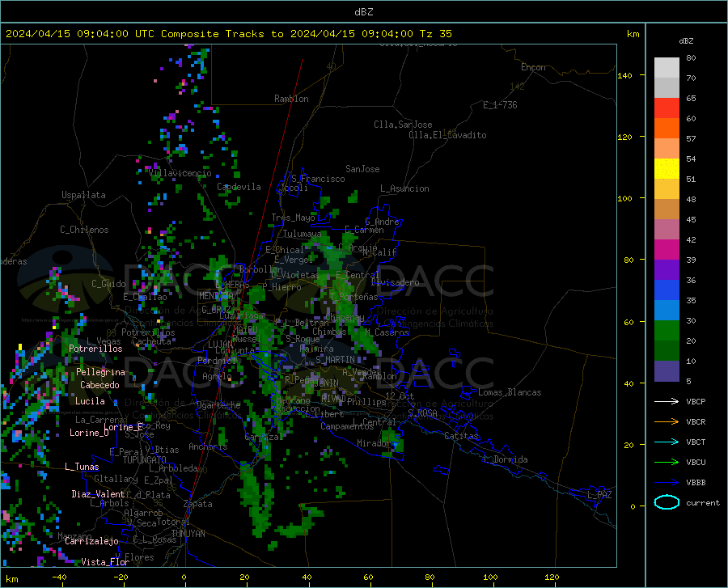Click the Villavicencio place label
Screen dimensions: 728x588
(180, 173)
